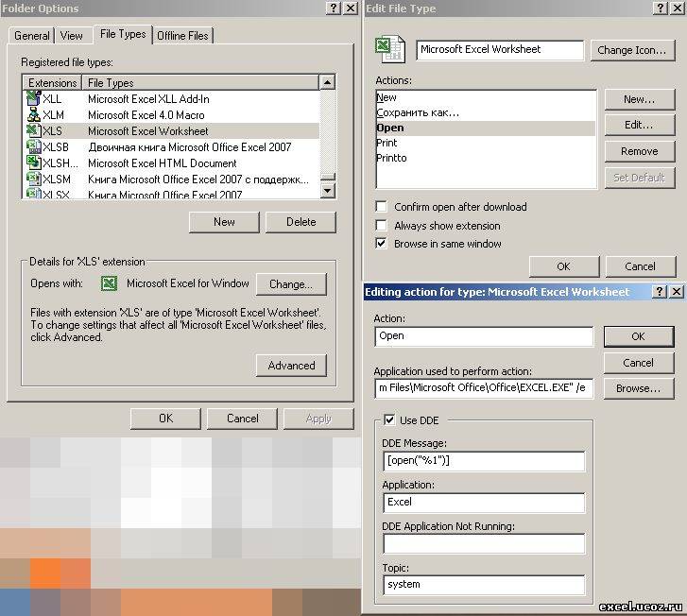Click OK in Folder Options
This screenshot has width=687, height=616.
coord(165,419)
